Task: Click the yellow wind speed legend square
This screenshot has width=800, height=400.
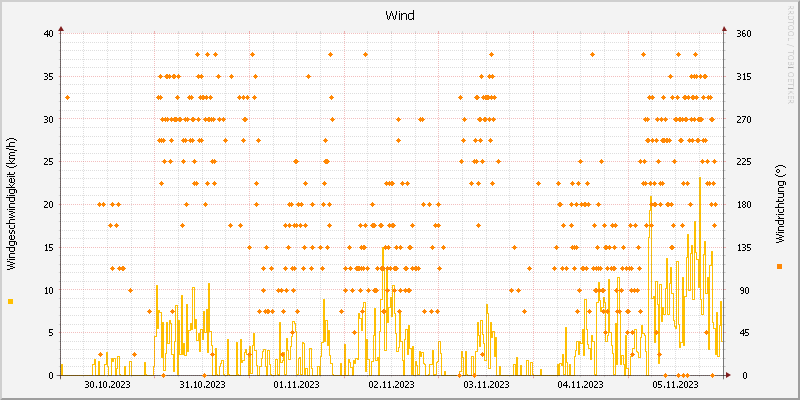Action: 11,302
